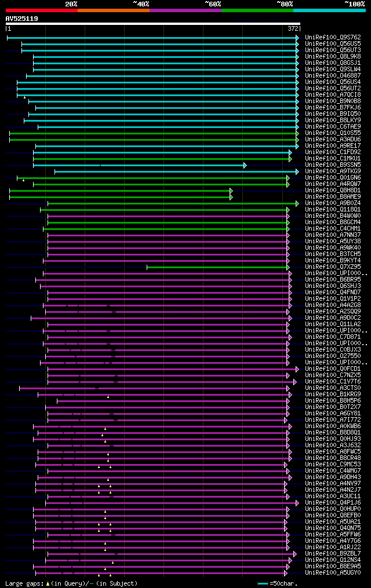Image resolution: width=371 pixels, height=588 pixels.
Task: Click the UniRef100_B3TCH5 label
Action: pos(333,254)
